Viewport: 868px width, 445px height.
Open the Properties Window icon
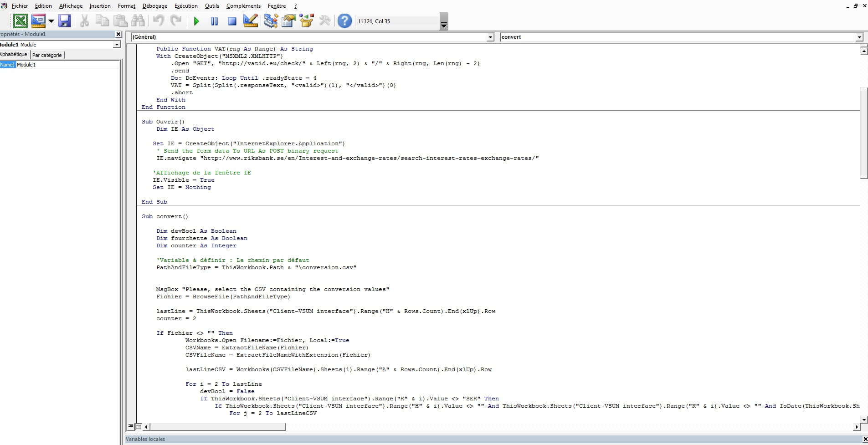point(288,21)
